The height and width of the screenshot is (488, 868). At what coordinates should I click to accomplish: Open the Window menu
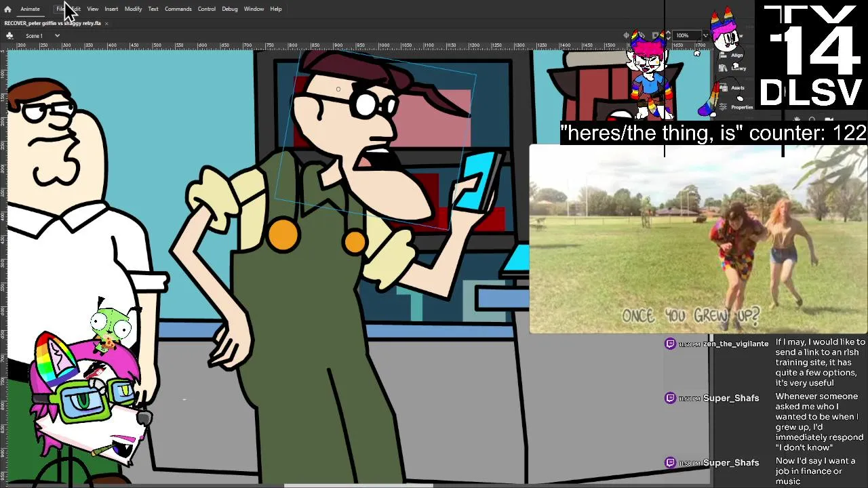[254, 9]
